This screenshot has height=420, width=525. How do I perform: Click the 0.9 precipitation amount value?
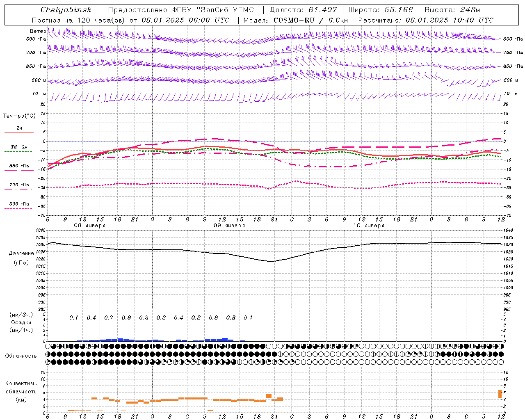pyautogui.click(x=126, y=318)
